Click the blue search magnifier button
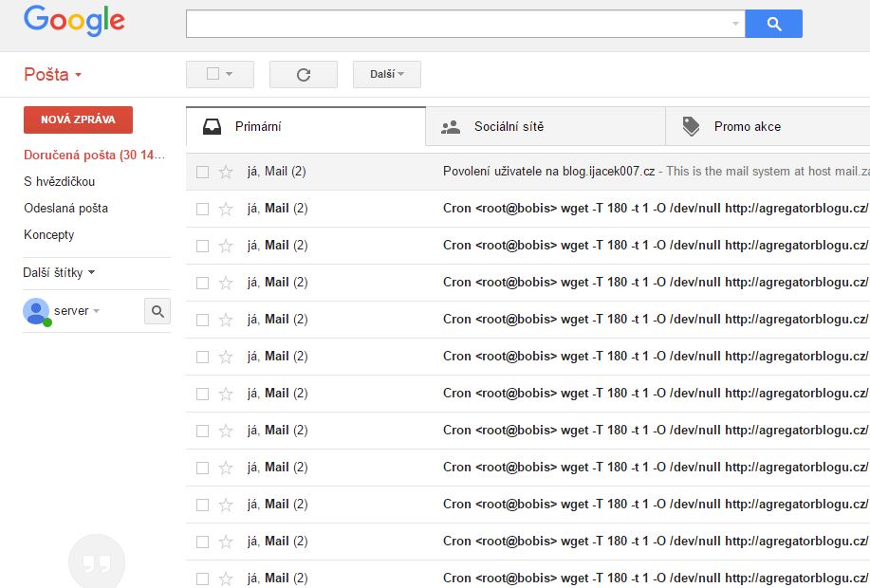870x588 pixels. point(773,24)
